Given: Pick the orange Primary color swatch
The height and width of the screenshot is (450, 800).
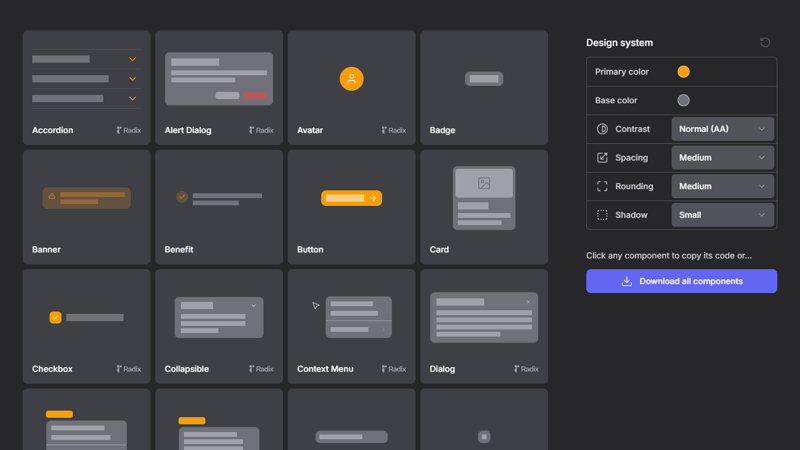Looking at the screenshot, I should pos(683,72).
